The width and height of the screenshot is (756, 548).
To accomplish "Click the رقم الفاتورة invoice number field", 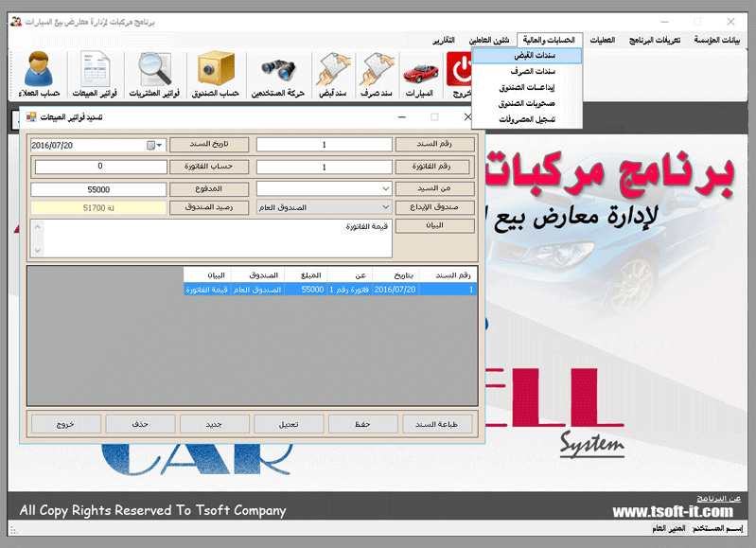I will pos(324,167).
